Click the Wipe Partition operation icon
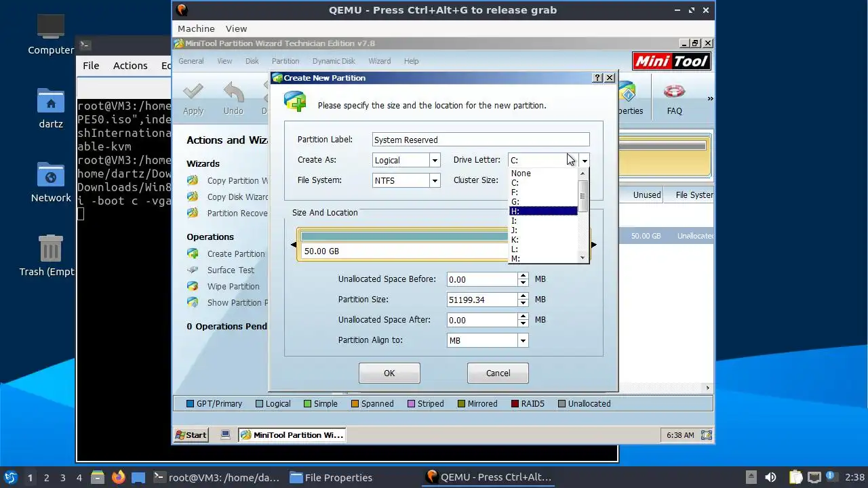868x488 pixels. click(193, 286)
